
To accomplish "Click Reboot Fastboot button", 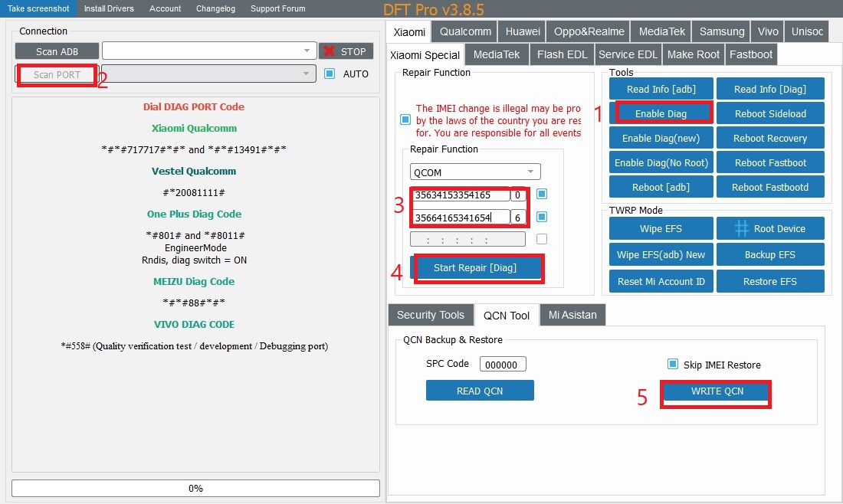I will pyautogui.click(x=770, y=162).
